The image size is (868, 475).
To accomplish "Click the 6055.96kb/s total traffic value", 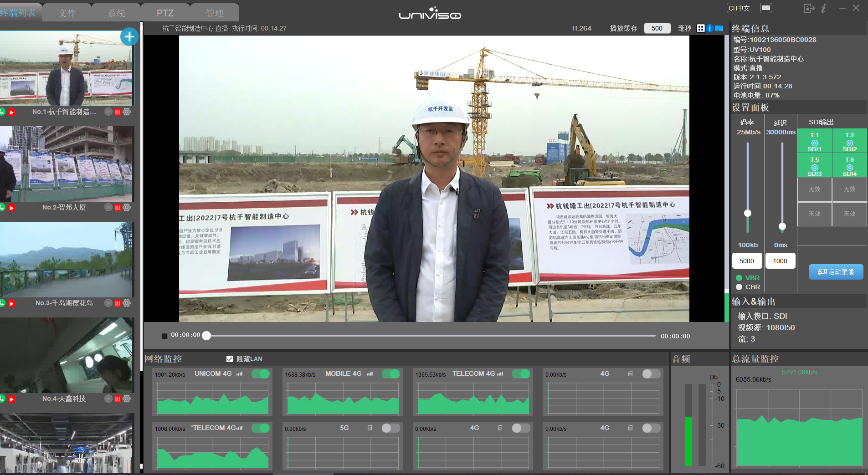I will [x=754, y=379].
